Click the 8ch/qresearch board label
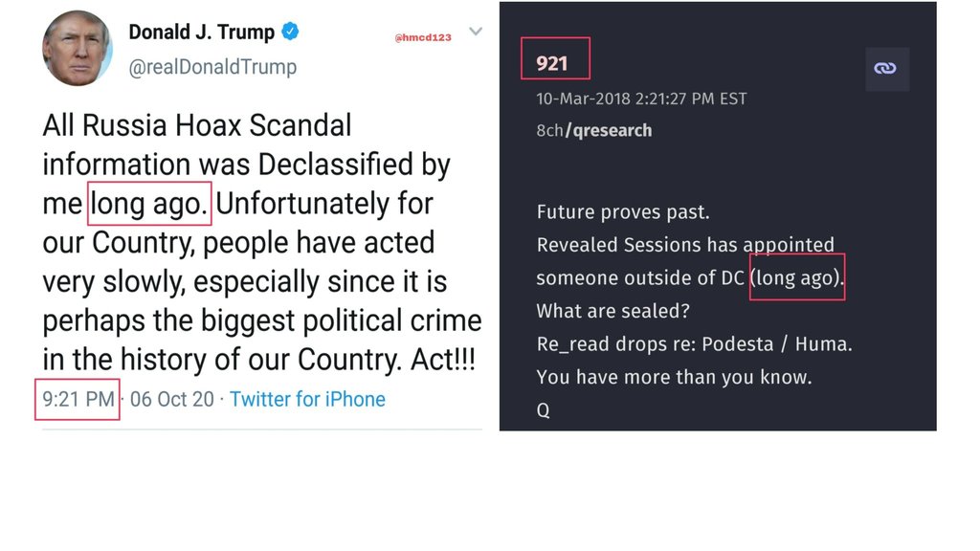980x551 pixels. click(593, 130)
